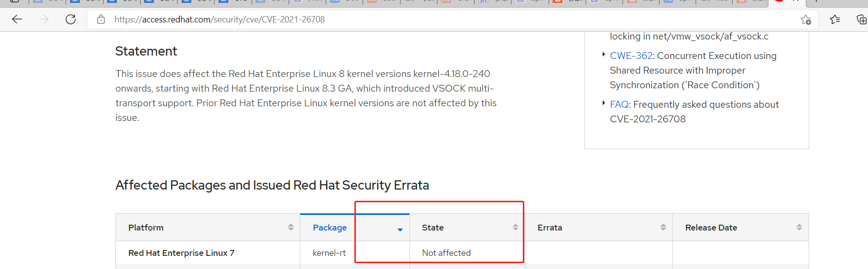View site info via the lock icon

101,19
